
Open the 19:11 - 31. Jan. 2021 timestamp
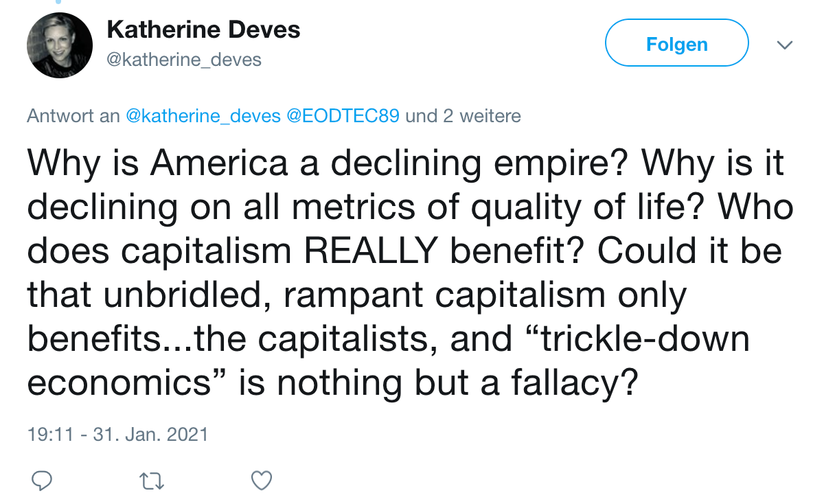[x=117, y=435]
